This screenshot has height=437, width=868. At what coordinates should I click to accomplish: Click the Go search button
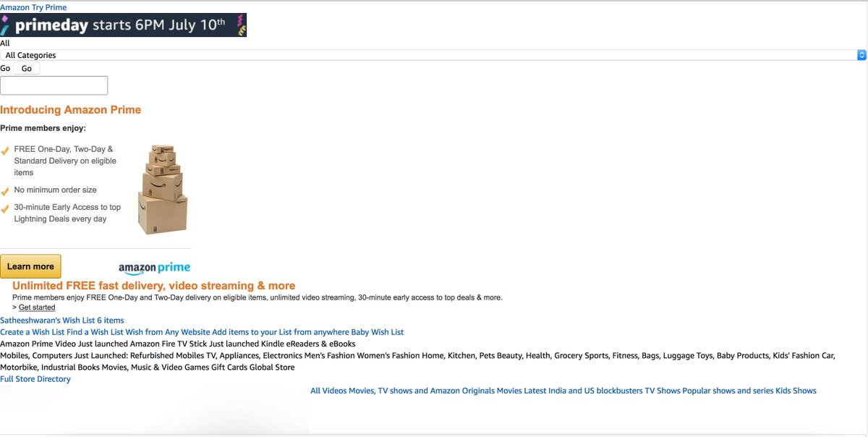(27, 69)
